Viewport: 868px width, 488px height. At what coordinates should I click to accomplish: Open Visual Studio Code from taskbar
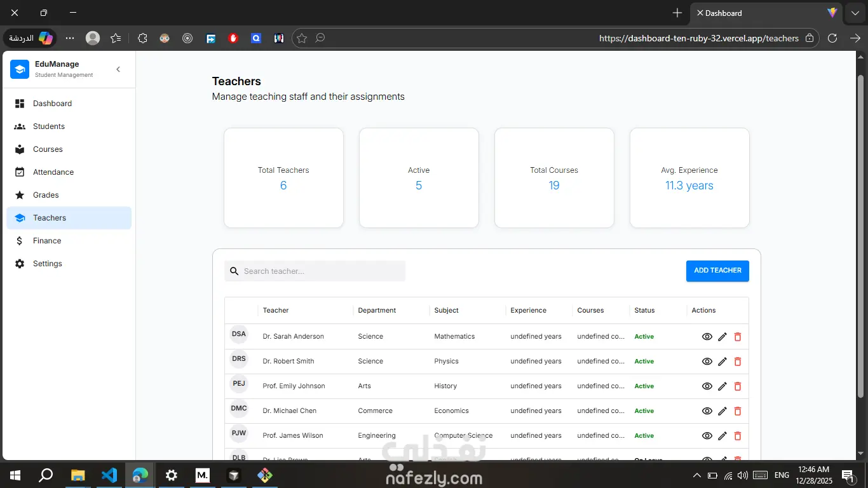109,475
